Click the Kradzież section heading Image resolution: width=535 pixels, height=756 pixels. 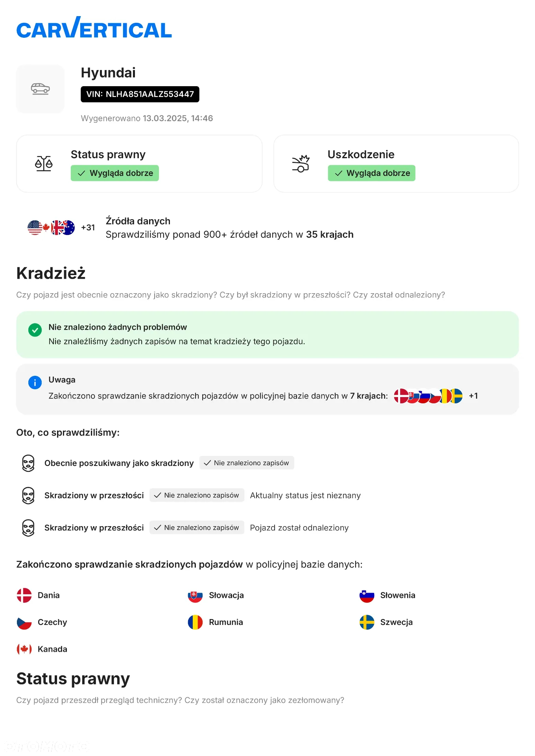51,273
